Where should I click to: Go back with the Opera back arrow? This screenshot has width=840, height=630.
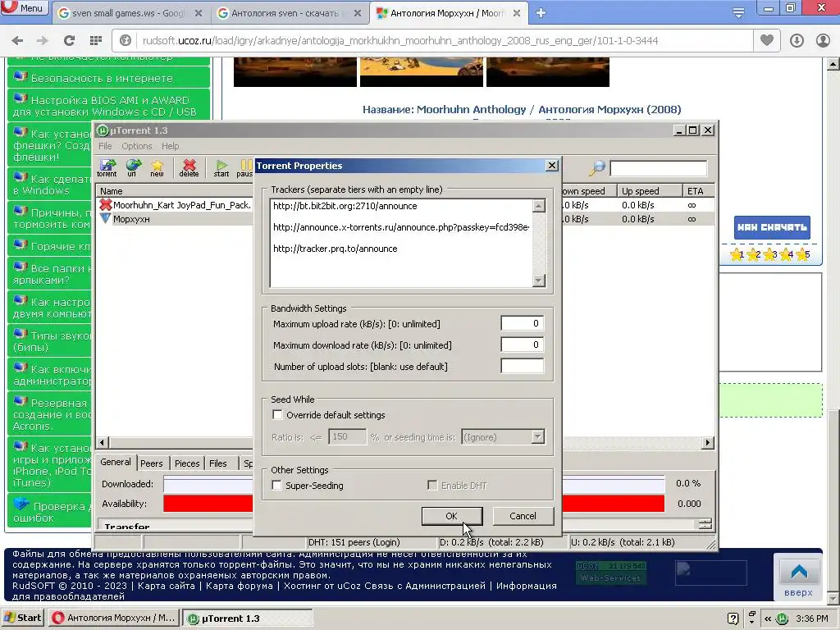point(17,40)
